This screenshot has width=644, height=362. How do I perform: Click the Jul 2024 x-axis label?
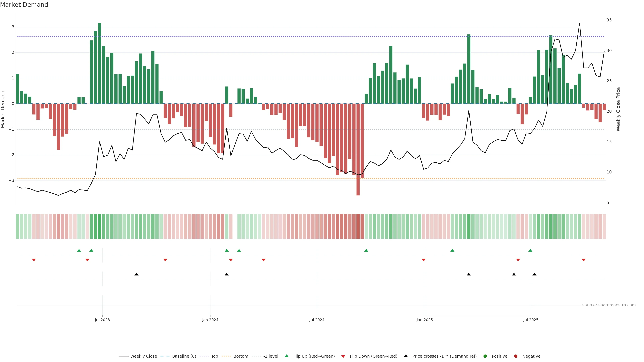[x=317, y=320]
